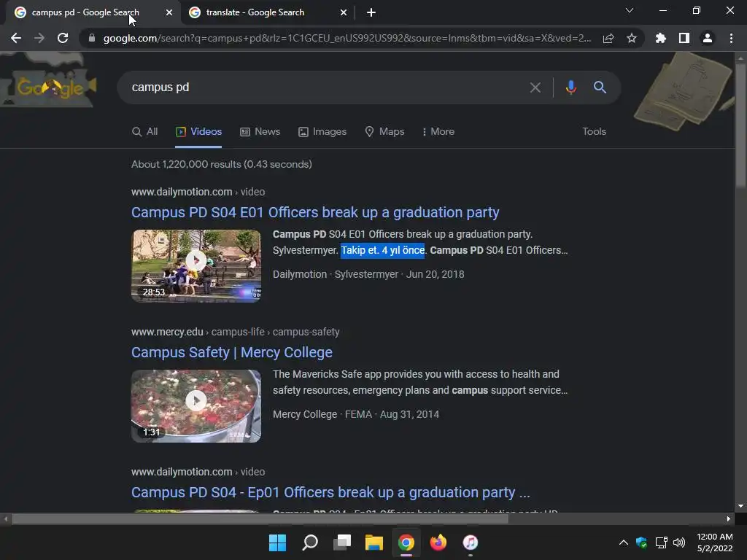
Task: Play the graduation party video thumbnail
Action: point(196,265)
